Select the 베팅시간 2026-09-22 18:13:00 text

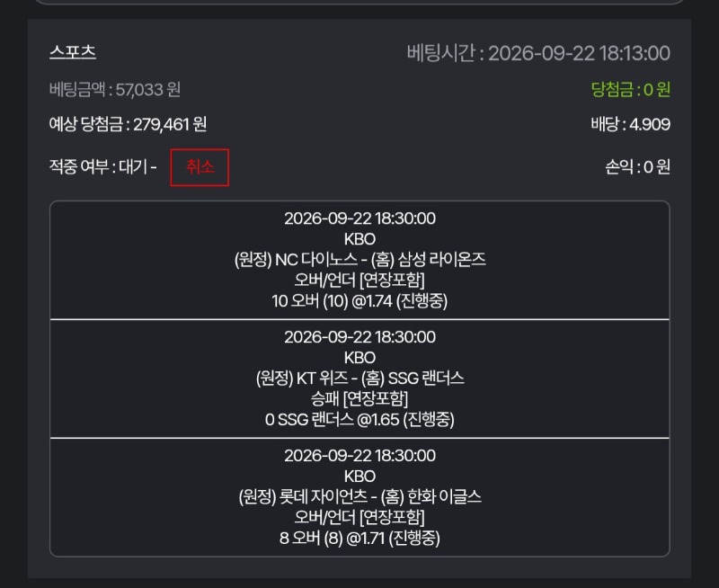(x=538, y=53)
